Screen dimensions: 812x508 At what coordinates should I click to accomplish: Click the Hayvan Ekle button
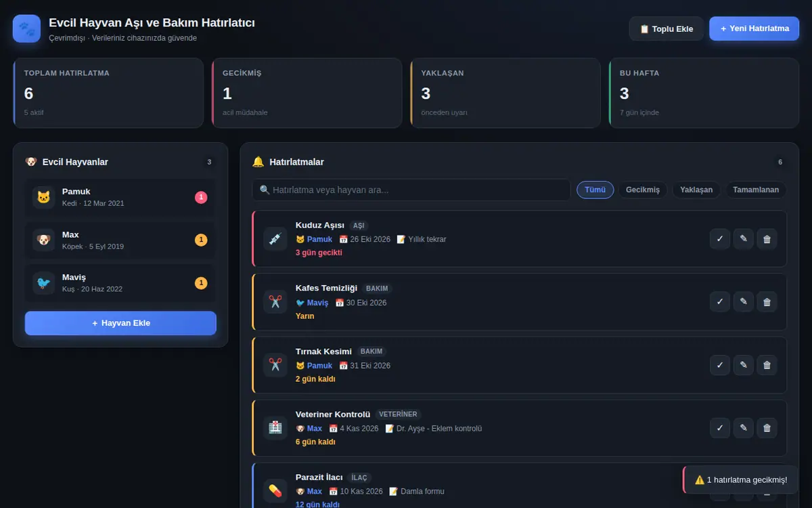pyautogui.click(x=120, y=323)
